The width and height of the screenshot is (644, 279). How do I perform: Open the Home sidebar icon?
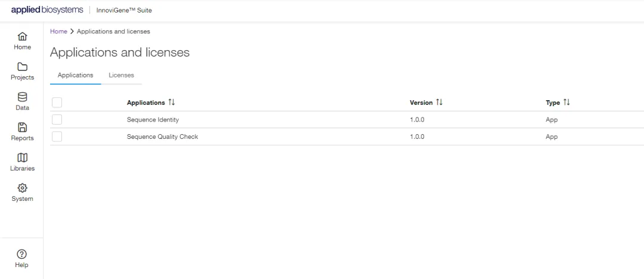[x=22, y=36]
